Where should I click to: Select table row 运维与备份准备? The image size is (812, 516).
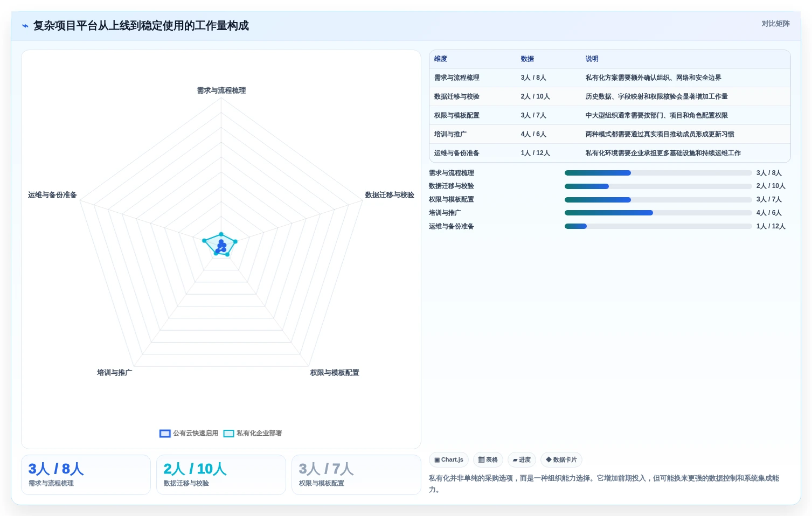(x=609, y=153)
